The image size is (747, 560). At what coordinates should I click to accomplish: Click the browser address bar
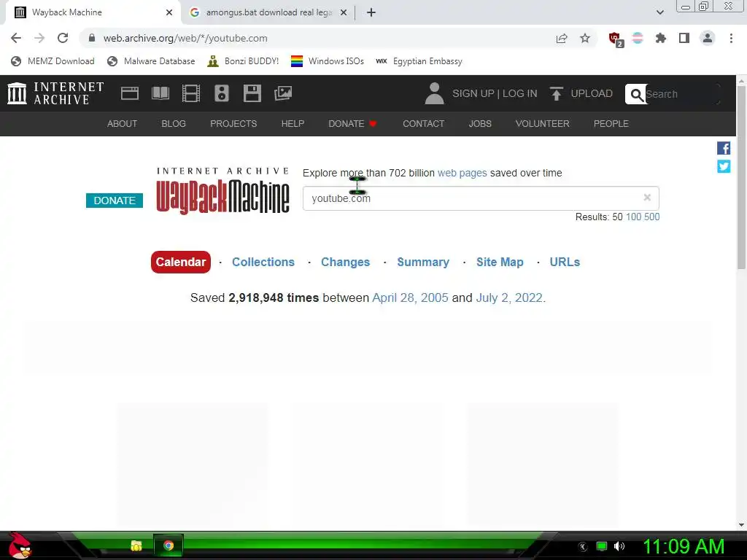320,38
